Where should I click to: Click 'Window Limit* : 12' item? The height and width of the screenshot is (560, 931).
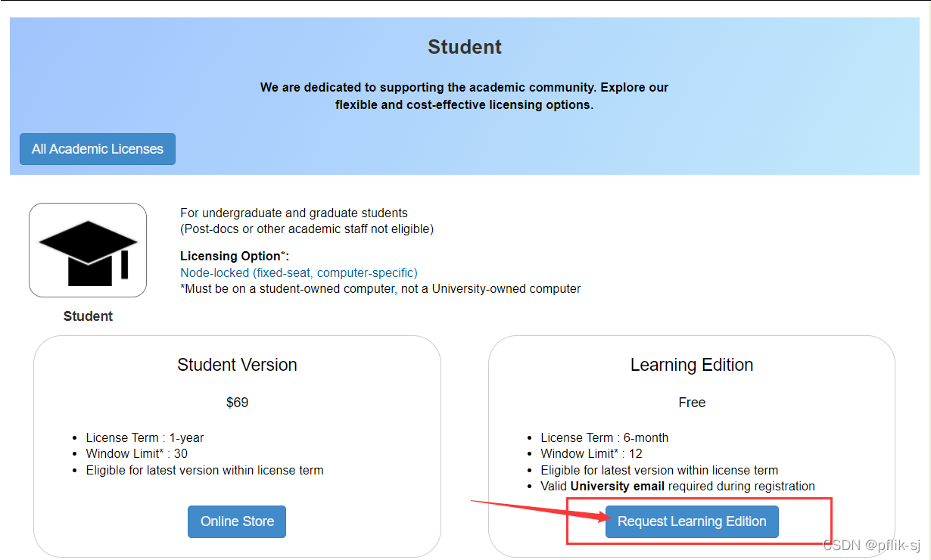(591, 454)
